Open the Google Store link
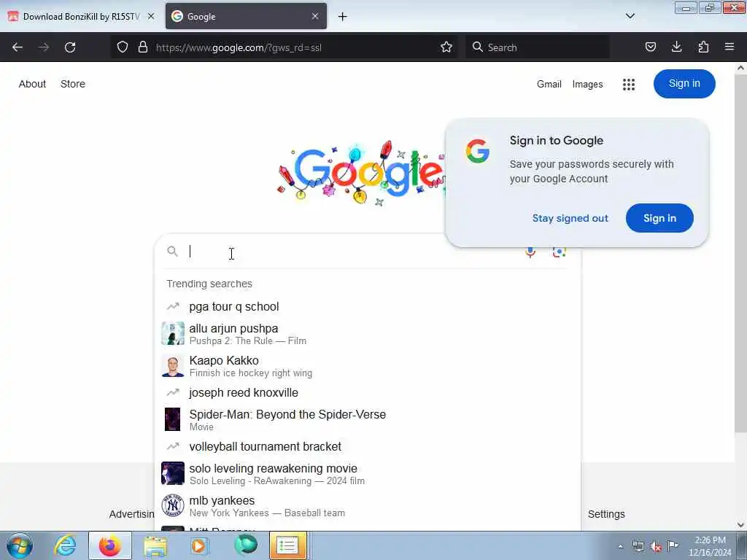This screenshot has height=560, width=747. (x=73, y=84)
